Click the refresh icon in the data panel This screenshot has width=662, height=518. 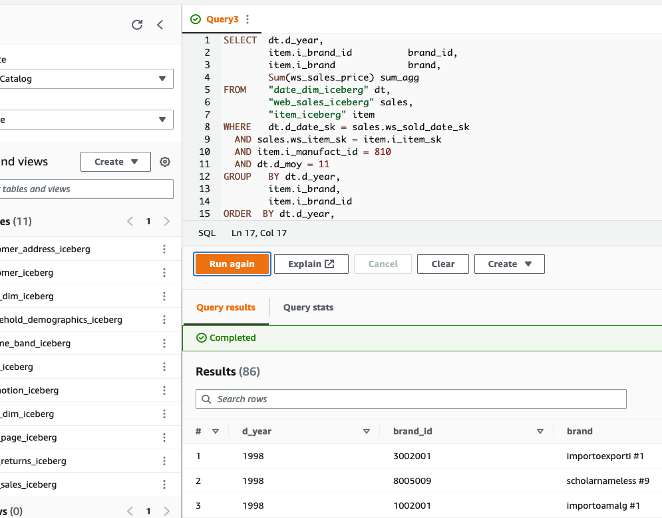click(137, 25)
